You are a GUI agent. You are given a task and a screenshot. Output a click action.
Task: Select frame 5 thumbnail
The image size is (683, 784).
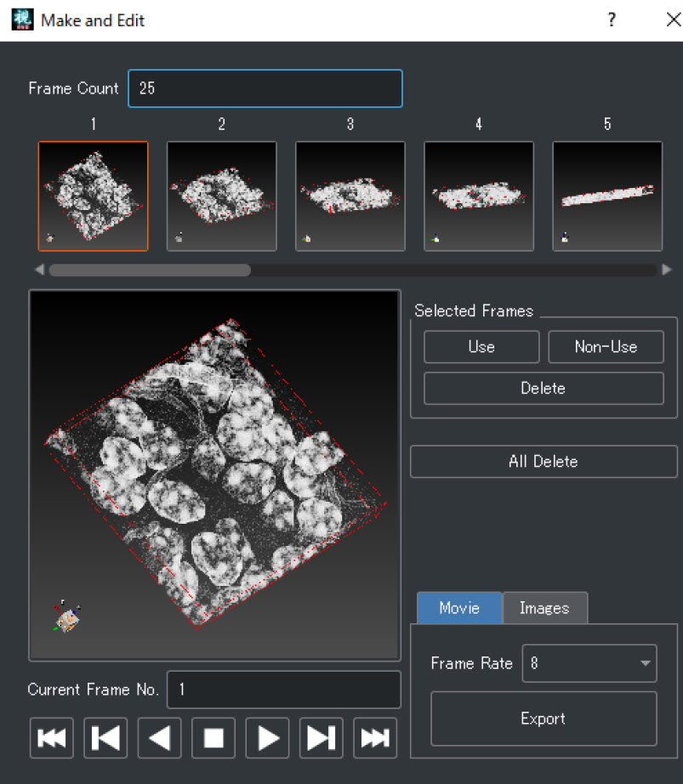pyautogui.click(x=606, y=196)
